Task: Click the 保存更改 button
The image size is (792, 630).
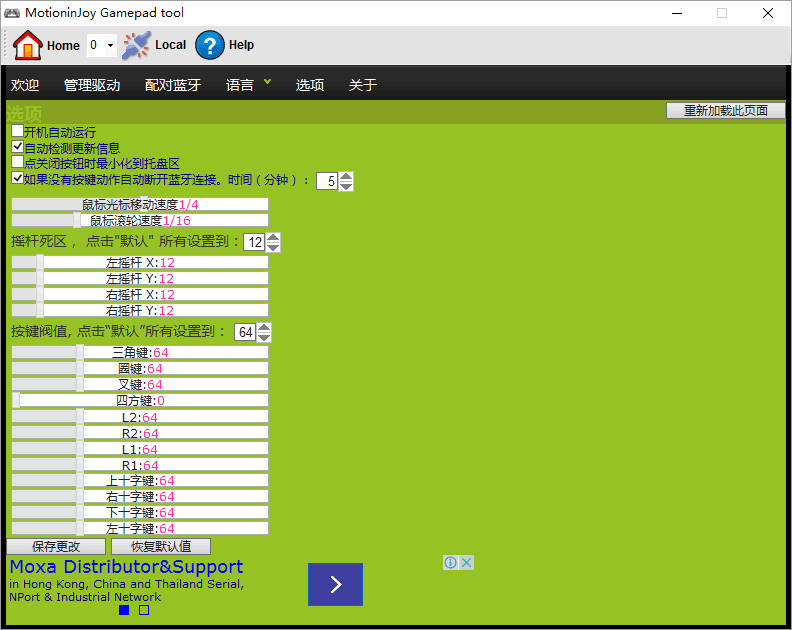Action: tap(56, 547)
